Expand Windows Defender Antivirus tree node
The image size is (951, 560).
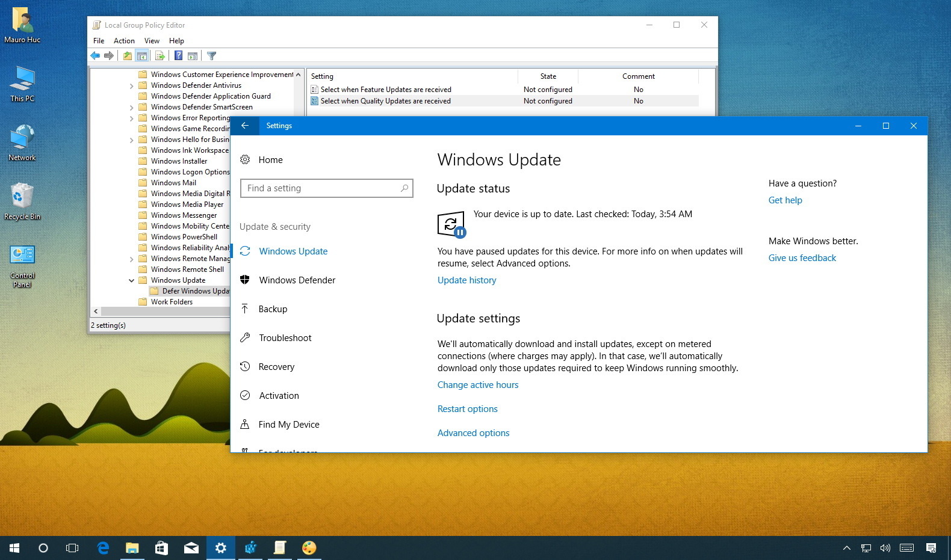[x=132, y=86]
